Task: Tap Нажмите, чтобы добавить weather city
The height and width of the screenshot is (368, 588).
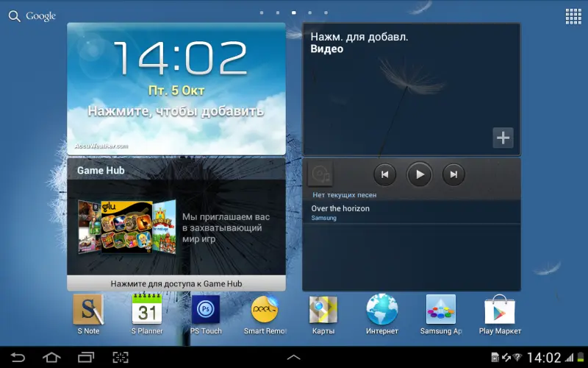Action: (176, 111)
